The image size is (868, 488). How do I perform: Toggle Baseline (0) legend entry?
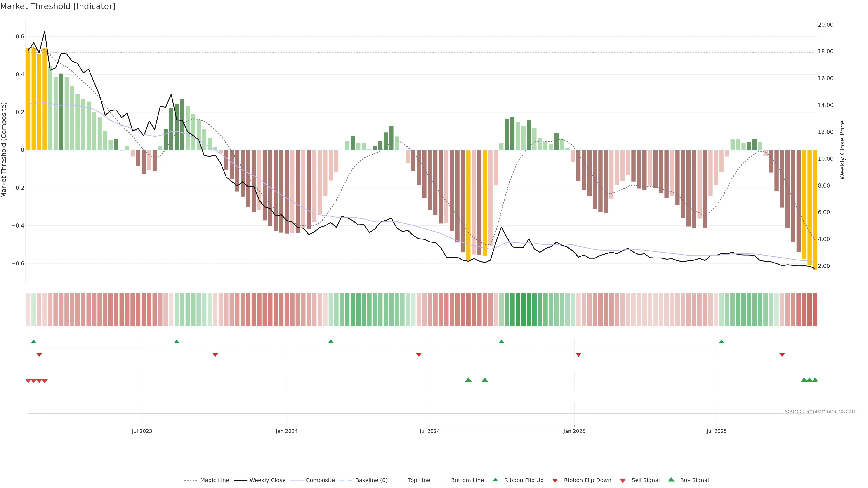click(x=371, y=480)
